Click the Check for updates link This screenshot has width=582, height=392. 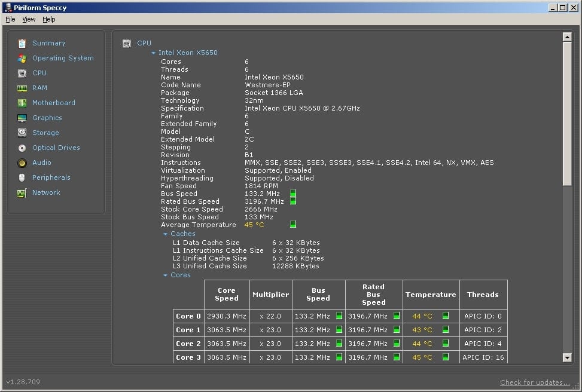point(535,382)
